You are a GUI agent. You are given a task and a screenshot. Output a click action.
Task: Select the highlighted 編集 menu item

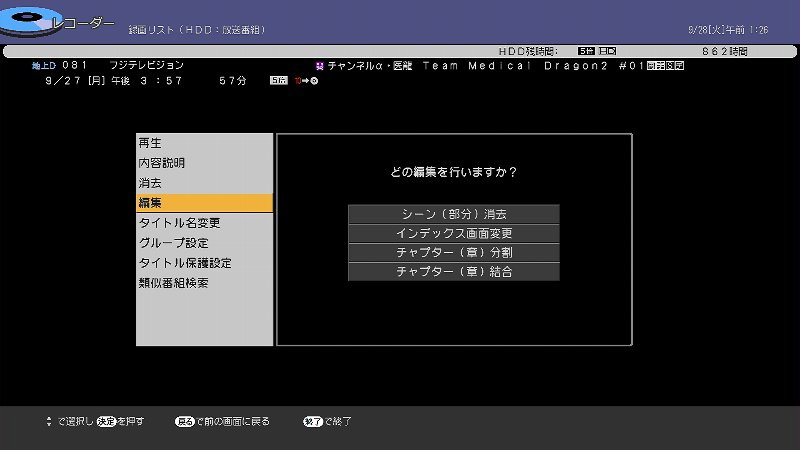coord(204,203)
